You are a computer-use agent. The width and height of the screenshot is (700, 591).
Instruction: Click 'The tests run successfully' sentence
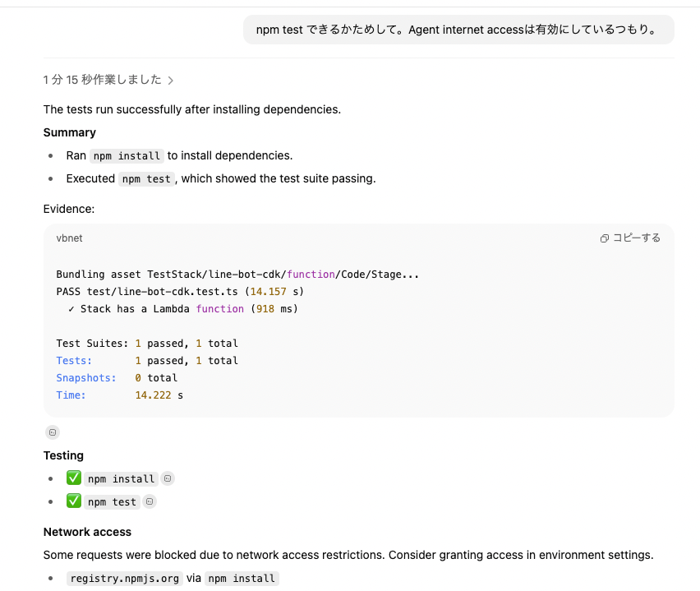(192, 110)
